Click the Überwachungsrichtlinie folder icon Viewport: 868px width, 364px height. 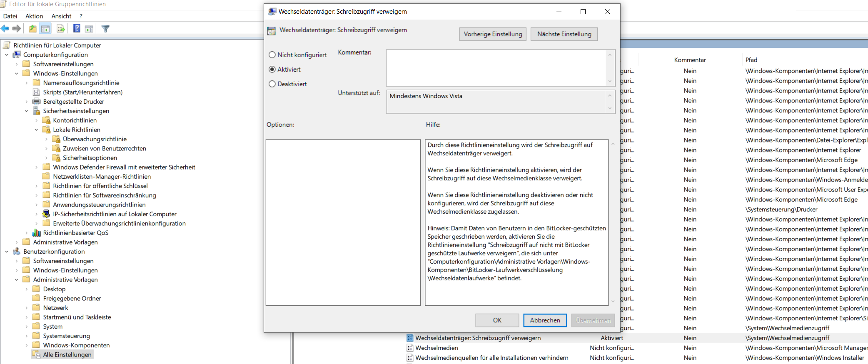pyautogui.click(x=56, y=139)
